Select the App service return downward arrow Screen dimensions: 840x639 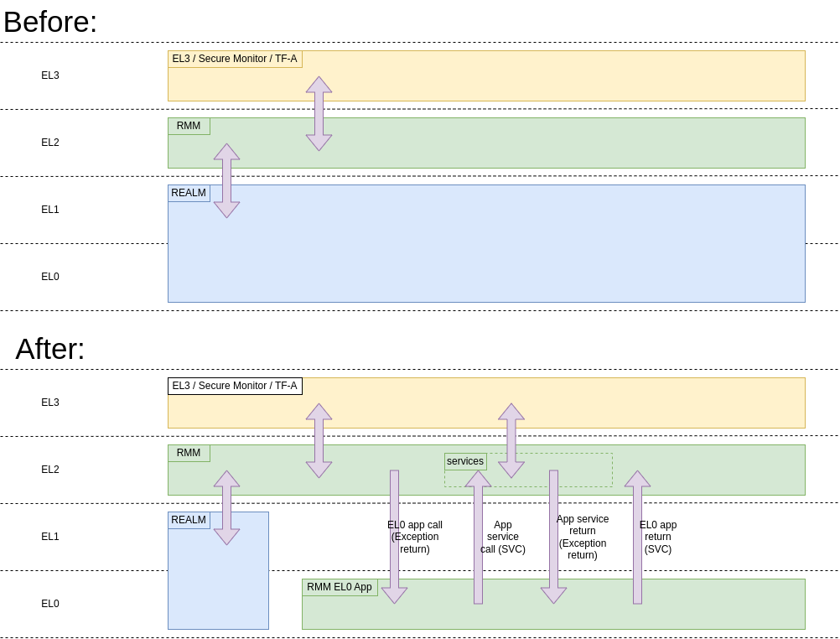click(553, 503)
